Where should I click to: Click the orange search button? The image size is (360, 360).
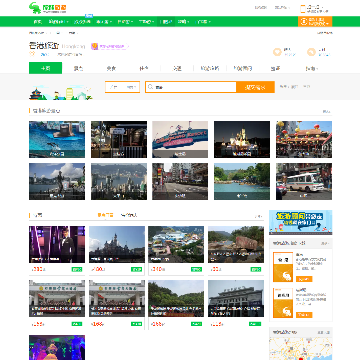(x=255, y=87)
